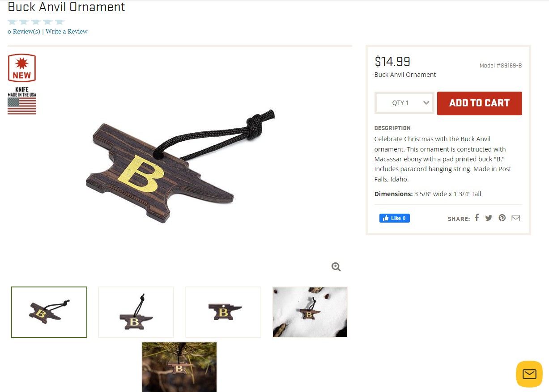View the ornament on tree thumbnail

click(179, 367)
